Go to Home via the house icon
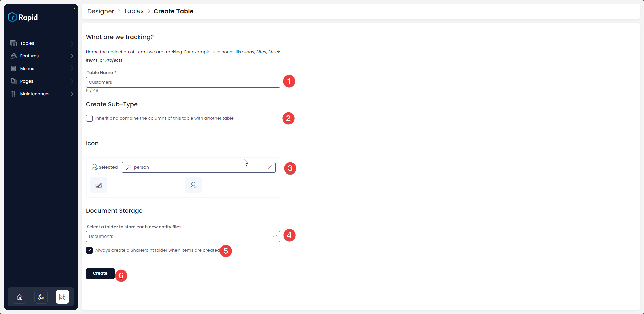Screen dimensions: 644x314 20,297
